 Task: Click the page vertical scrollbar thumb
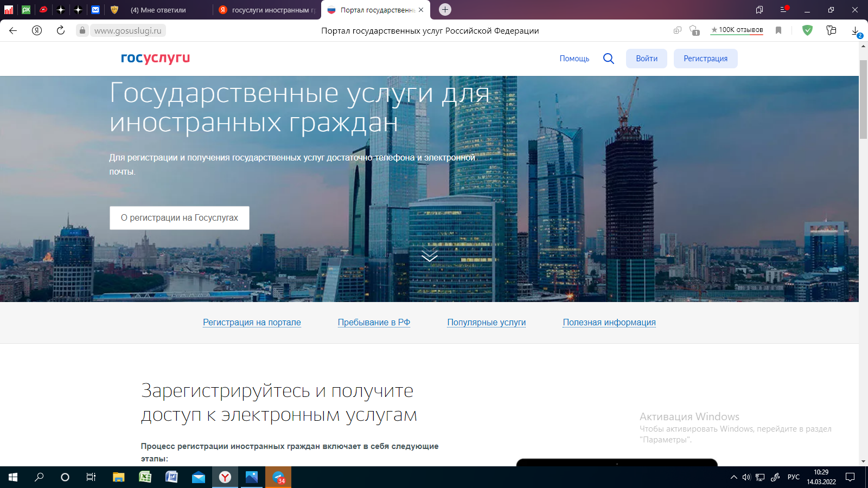(863, 99)
